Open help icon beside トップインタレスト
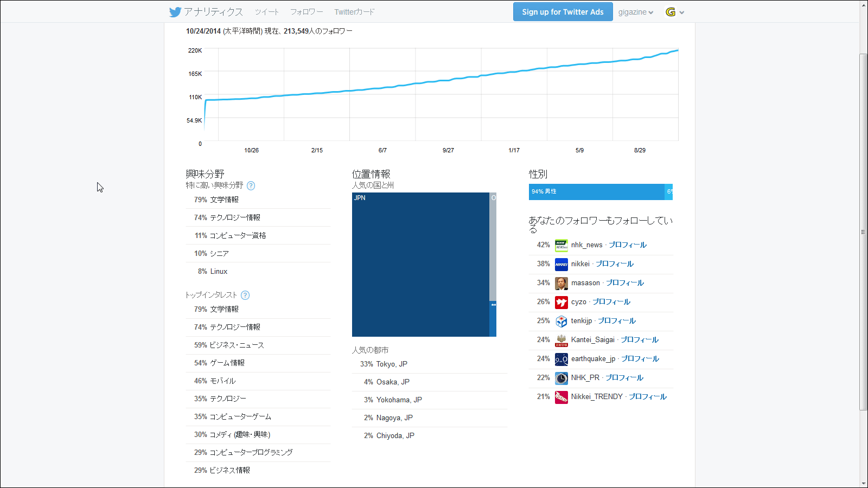Image resolution: width=868 pixels, height=488 pixels. coord(245,295)
